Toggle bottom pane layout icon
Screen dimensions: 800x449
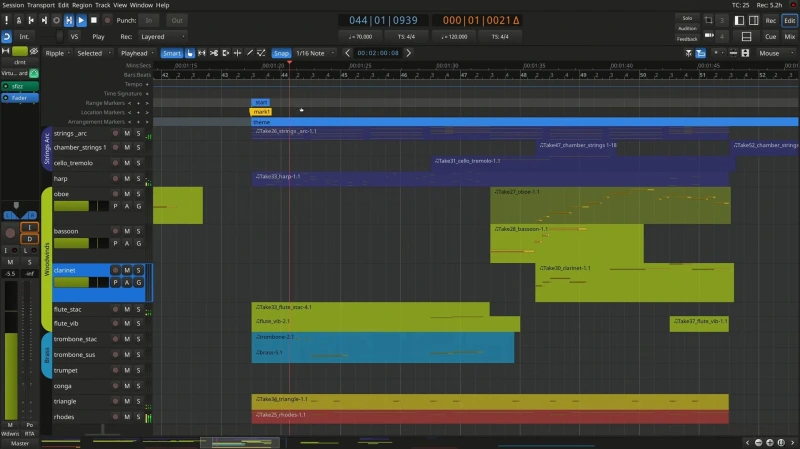click(746, 37)
